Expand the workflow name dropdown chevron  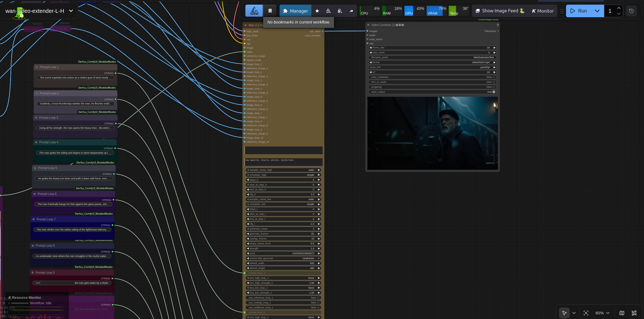point(71,11)
